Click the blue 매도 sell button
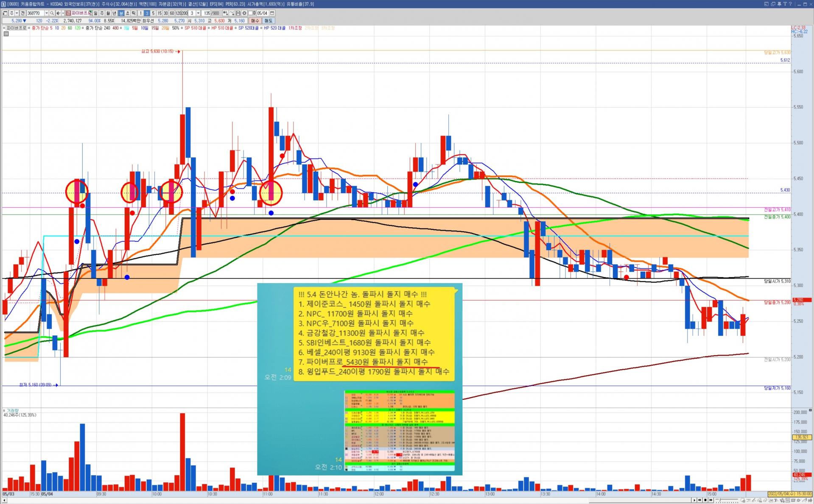The image size is (814, 504). [269, 21]
